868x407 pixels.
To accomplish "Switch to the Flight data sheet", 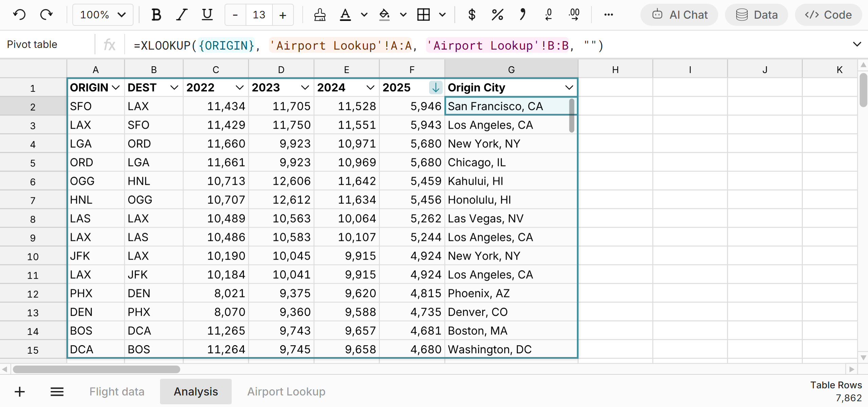I will tap(117, 391).
